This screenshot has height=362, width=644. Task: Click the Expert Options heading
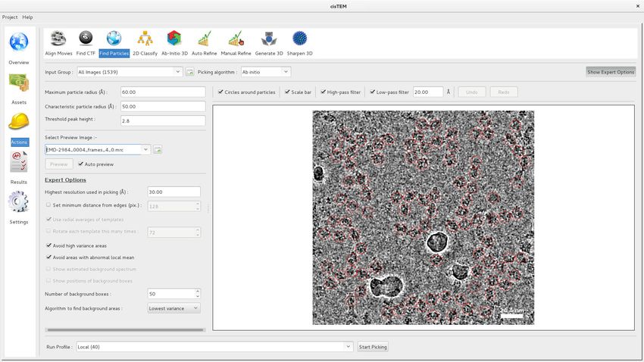pyautogui.click(x=65, y=179)
